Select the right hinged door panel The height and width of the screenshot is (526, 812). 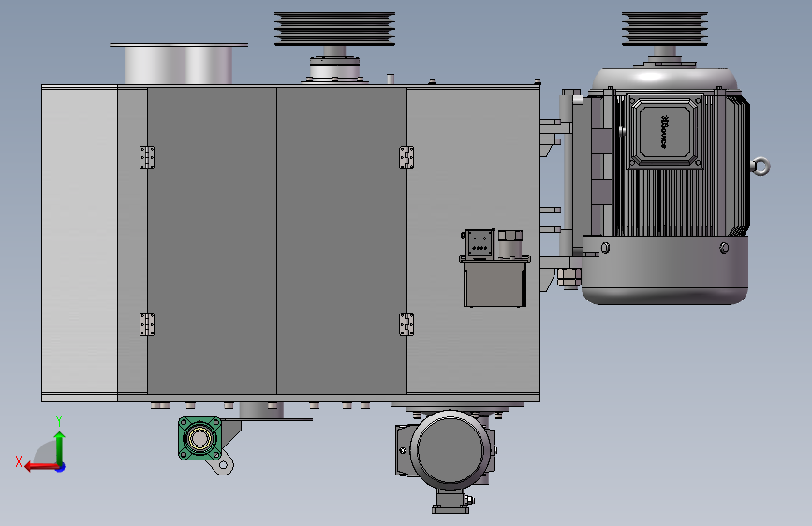pos(342,241)
